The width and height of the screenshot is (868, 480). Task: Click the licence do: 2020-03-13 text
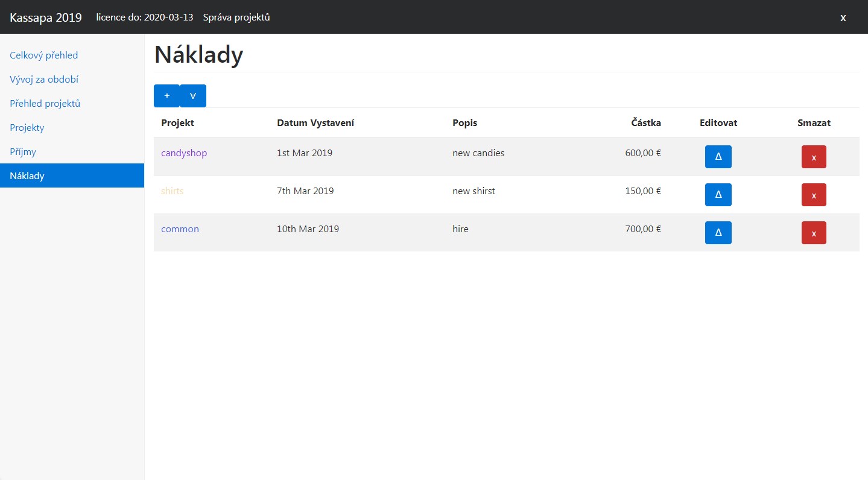tap(145, 17)
